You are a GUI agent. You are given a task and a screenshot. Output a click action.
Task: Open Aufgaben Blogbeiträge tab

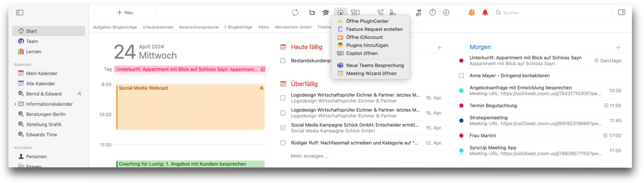coord(115,27)
